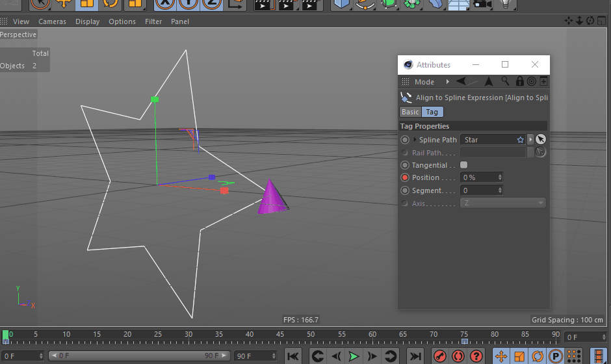Click the Star spline path link field
611x364 pixels.
coord(493,140)
